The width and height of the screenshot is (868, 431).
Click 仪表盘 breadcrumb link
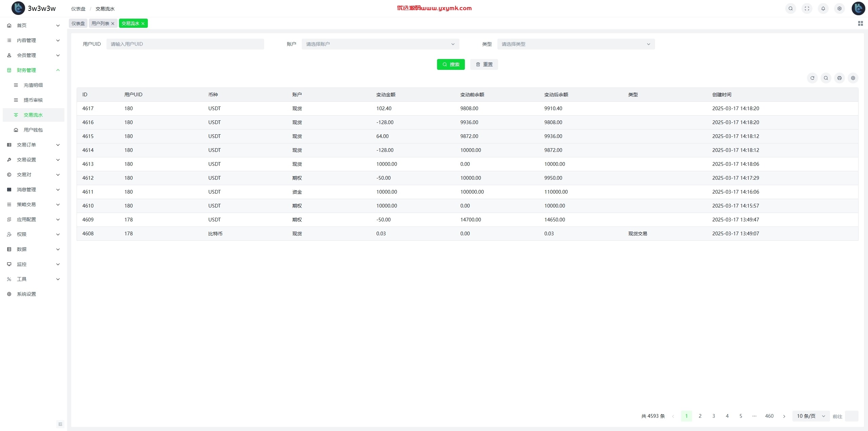click(78, 9)
